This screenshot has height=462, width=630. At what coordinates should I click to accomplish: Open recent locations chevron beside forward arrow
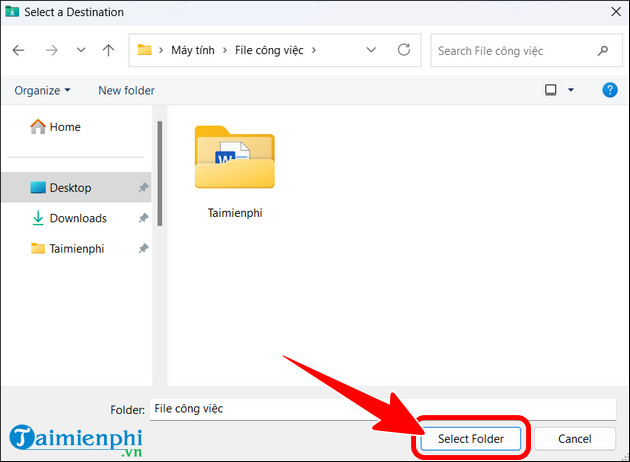pyautogui.click(x=81, y=50)
